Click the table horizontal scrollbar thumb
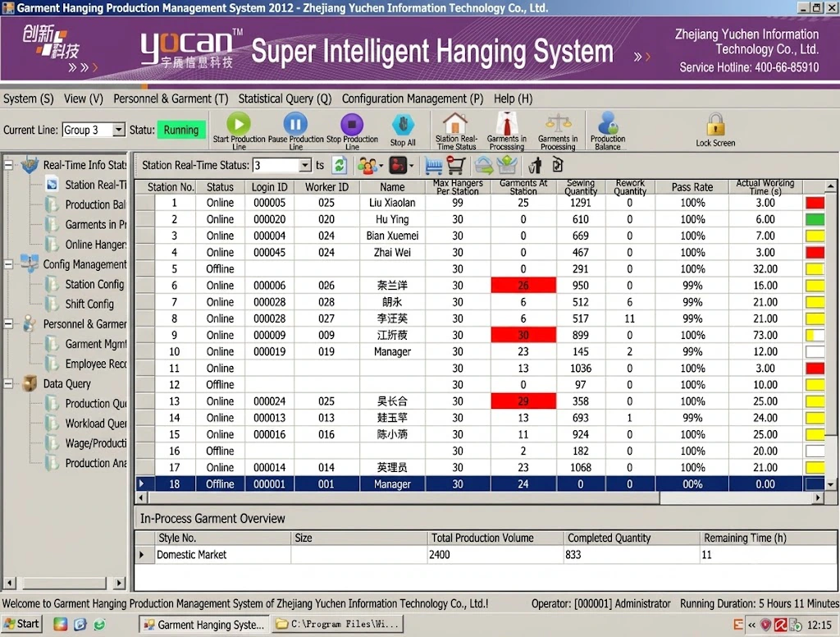This screenshot has width=840, height=637. click(403, 497)
